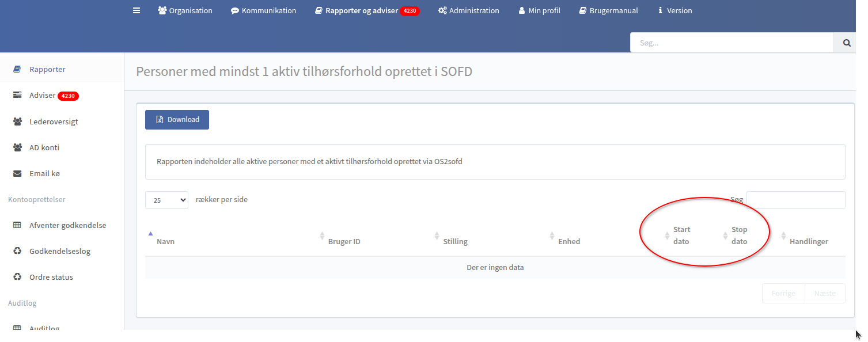Screen dimensions: 868x342
Task: Go to AD konti page
Action: point(44,147)
